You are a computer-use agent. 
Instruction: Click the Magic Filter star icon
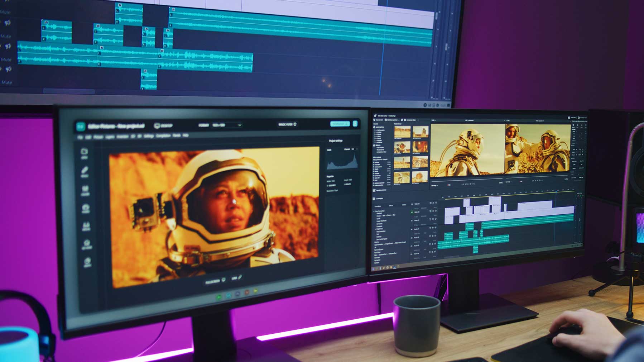(295, 124)
